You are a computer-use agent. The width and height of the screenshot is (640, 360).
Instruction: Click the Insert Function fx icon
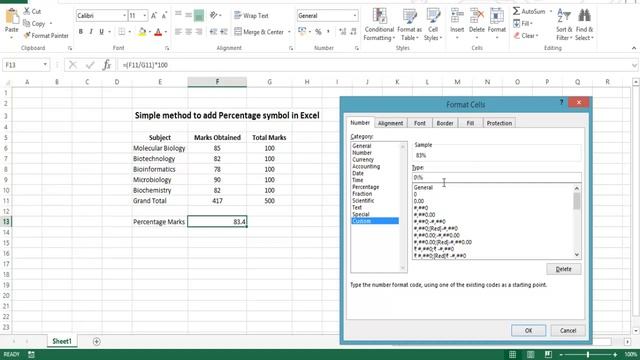click(x=107, y=65)
